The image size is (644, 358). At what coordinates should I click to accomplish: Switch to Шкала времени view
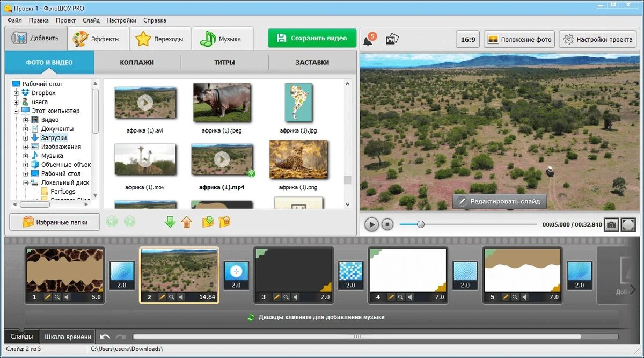click(x=68, y=337)
